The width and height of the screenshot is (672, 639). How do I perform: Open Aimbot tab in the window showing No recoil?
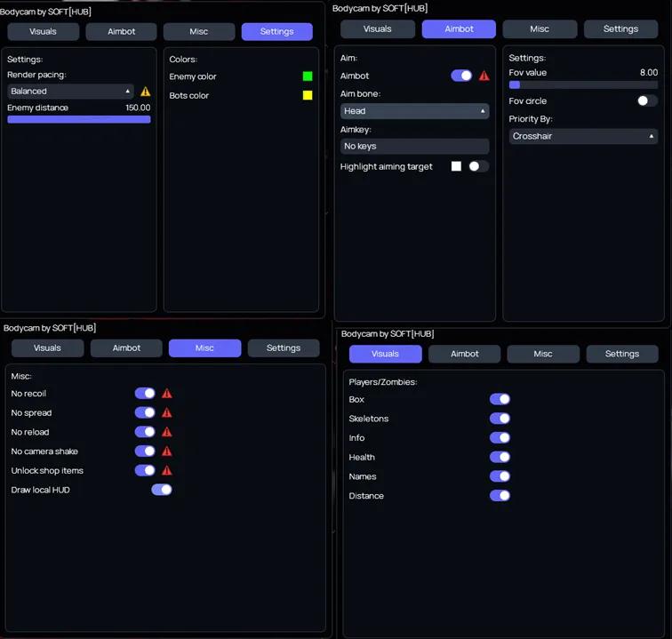pyautogui.click(x=126, y=348)
